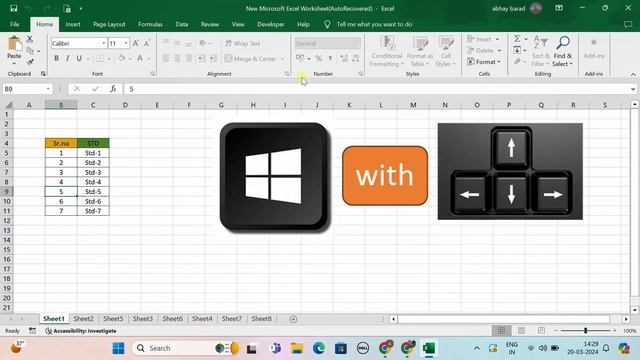Click the Font Color A icon

(x=140, y=58)
